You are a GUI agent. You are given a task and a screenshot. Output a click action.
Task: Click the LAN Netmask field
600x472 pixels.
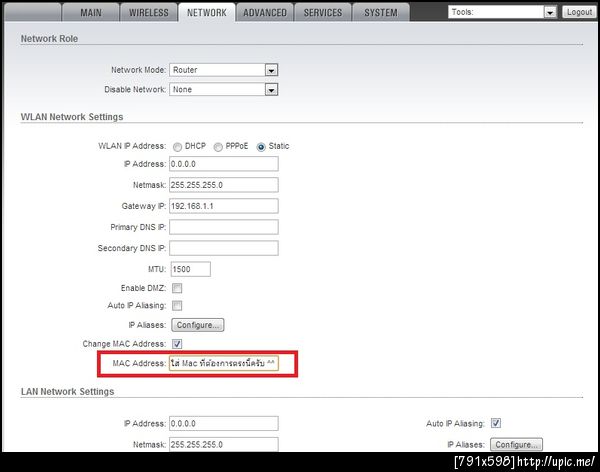224,444
